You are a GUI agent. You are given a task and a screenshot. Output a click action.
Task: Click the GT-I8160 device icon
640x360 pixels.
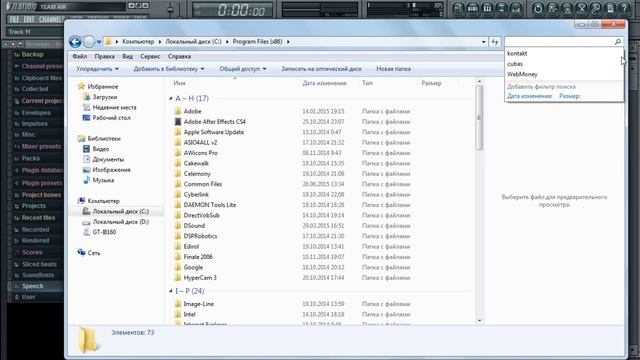click(x=86, y=232)
